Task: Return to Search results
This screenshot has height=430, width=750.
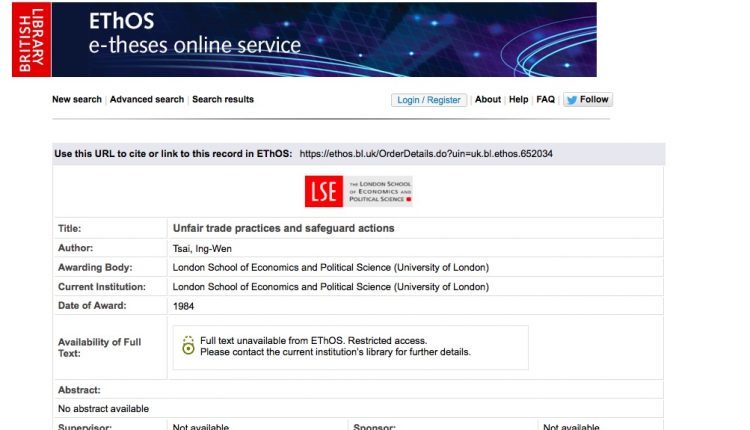Action: [223, 100]
